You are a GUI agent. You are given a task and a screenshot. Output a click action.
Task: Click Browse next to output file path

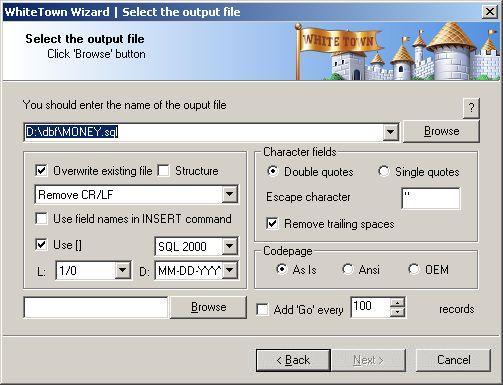(441, 131)
